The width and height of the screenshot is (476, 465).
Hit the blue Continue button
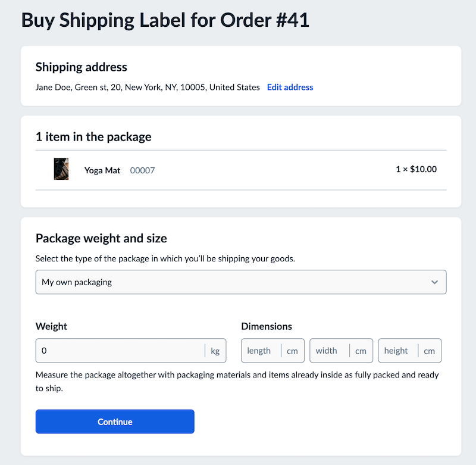115,422
